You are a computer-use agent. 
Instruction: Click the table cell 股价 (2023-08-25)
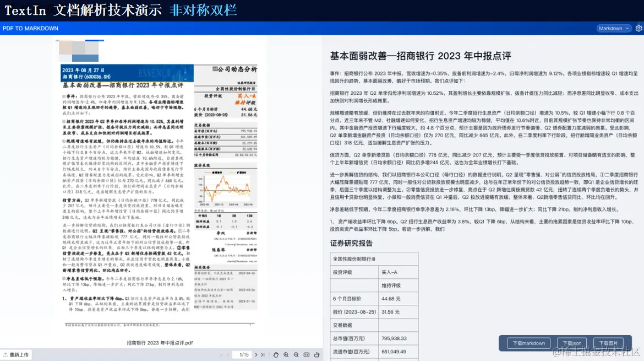(354, 311)
